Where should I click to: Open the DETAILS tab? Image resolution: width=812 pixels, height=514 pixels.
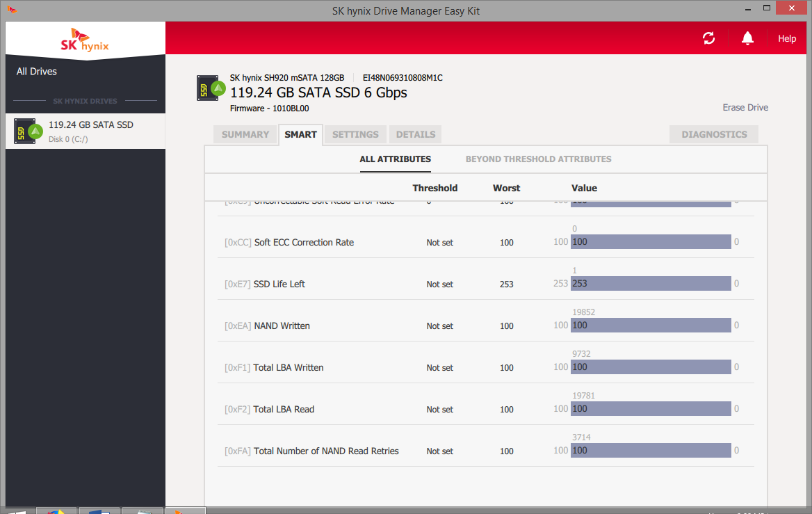coord(415,135)
